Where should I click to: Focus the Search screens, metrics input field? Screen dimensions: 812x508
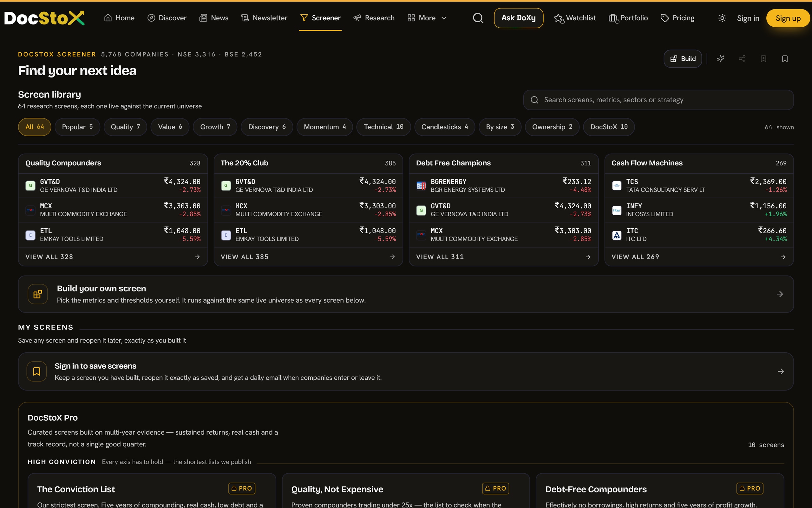pyautogui.click(x=658, y=100)
